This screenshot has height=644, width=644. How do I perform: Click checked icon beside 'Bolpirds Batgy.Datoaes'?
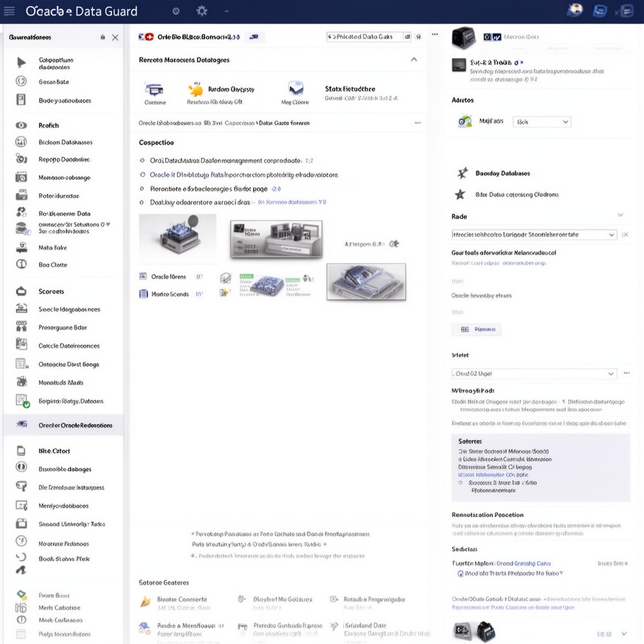click(23, 401)
